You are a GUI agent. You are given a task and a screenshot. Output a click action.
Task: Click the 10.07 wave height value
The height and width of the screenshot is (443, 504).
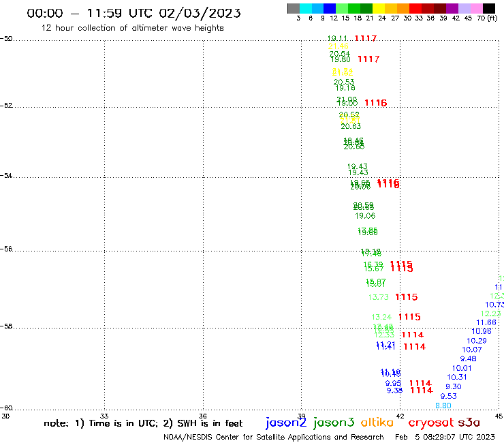472,350
